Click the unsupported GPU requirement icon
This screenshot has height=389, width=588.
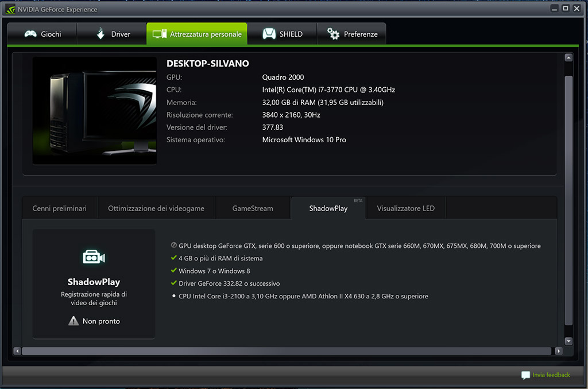click(x=173, y=245)
